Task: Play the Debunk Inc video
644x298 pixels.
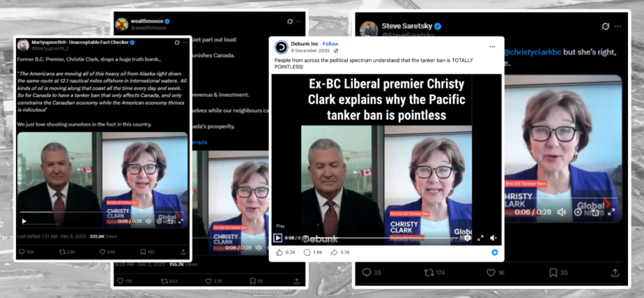Action: pyautogui.click(x=278, y=238)
